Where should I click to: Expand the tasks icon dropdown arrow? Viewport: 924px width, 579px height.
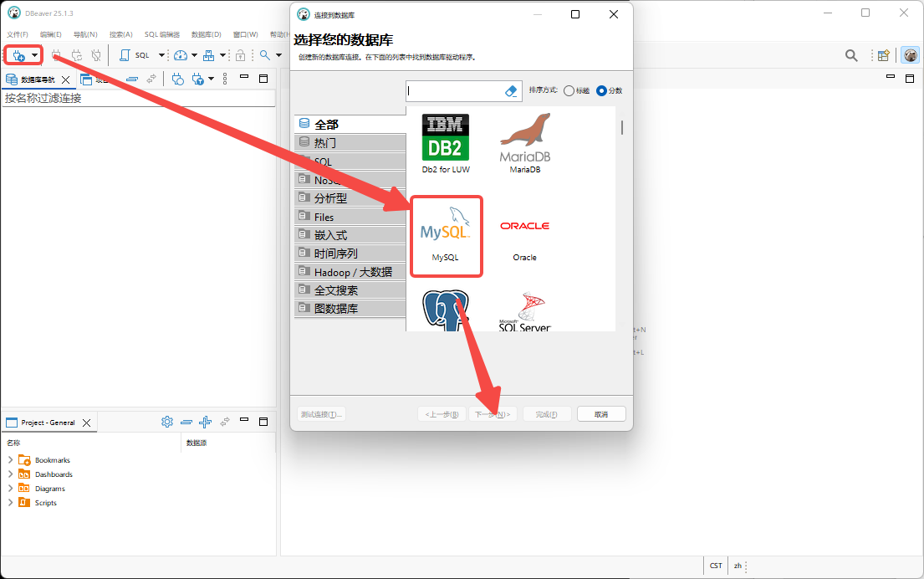222,55
